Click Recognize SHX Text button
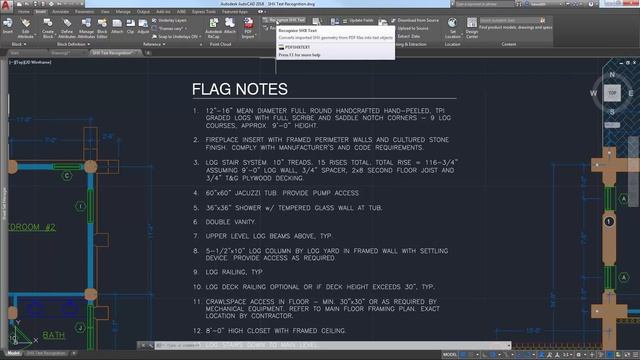The height and width of the screenshot is (360, 640). pos(284,20)
